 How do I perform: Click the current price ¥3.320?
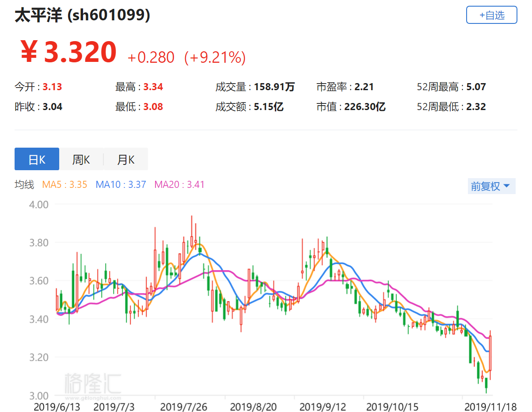coord(68,52)
